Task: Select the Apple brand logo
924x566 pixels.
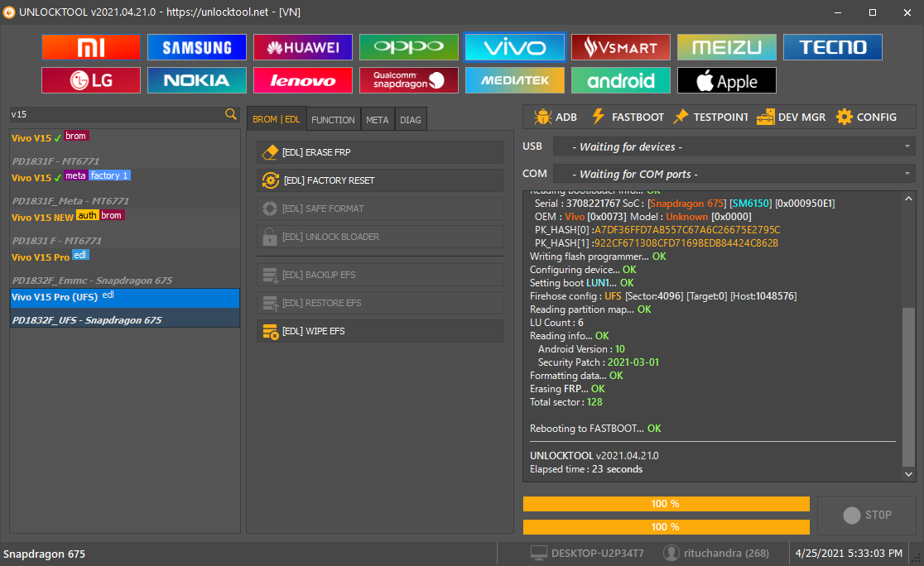Action: click(x=727, y=80)
